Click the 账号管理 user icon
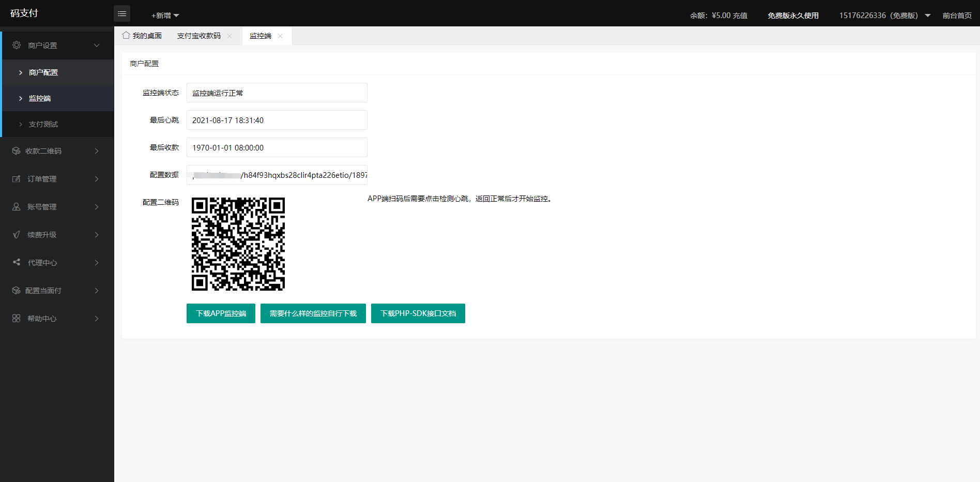 (17, 207)
